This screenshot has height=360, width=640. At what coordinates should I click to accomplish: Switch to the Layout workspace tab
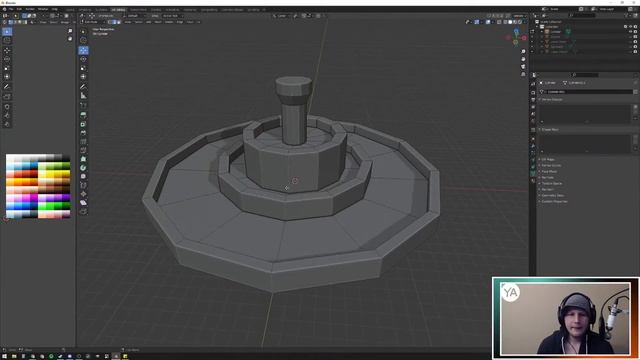[x=70, y=9]
